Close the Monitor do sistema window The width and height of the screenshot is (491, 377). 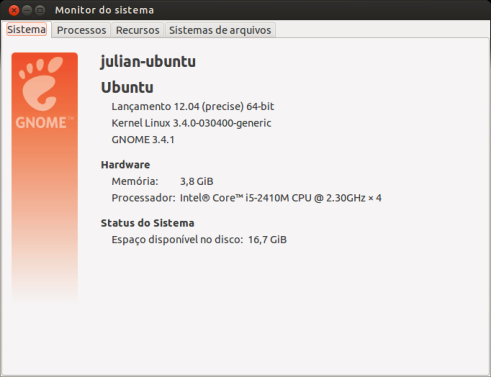pyautogui.click(x=14, y=10)
